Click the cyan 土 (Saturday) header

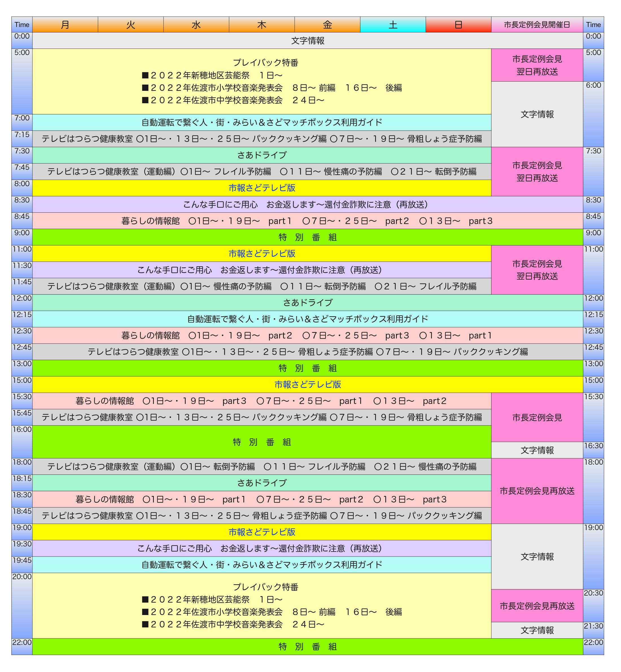pyautogui.click(x=393, y=25)
